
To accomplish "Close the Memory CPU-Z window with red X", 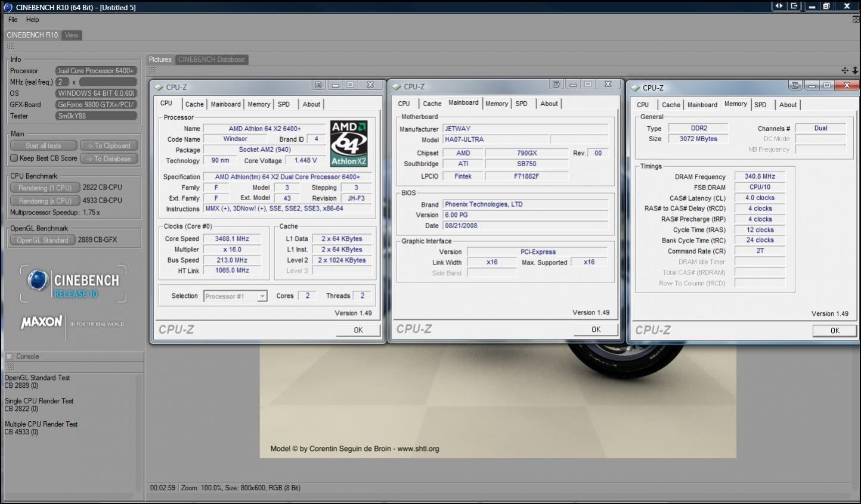I will point(846,86).
